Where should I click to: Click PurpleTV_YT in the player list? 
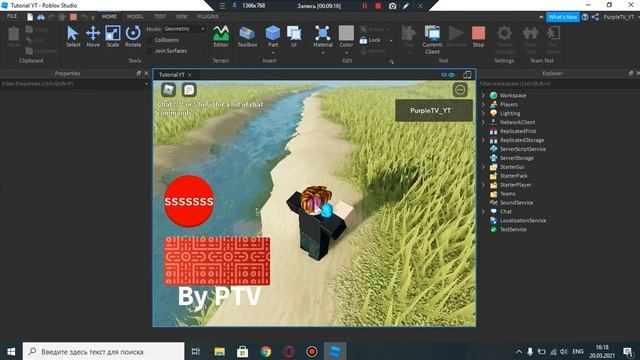(x=433, y=110)
